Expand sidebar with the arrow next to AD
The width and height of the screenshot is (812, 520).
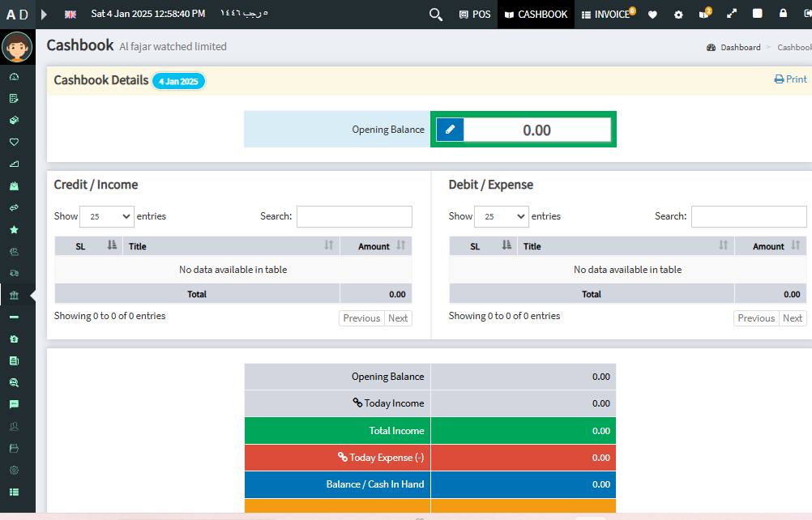pyautogui.click(x=44, y=15)
